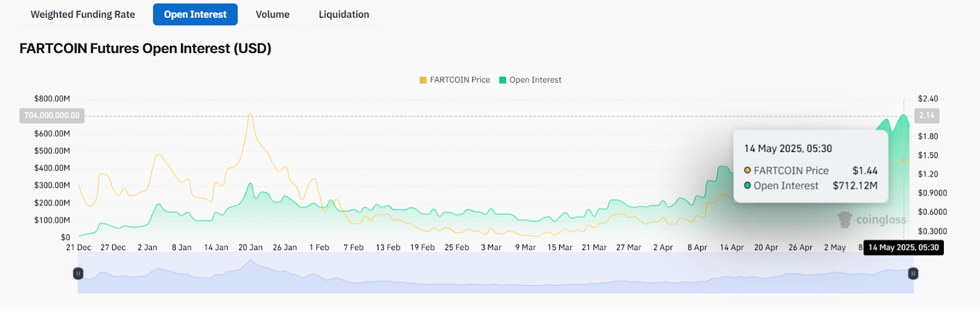Click the 14 Apr date label
This screenshot has height=309, width=980.
click(x=732, y=247)
